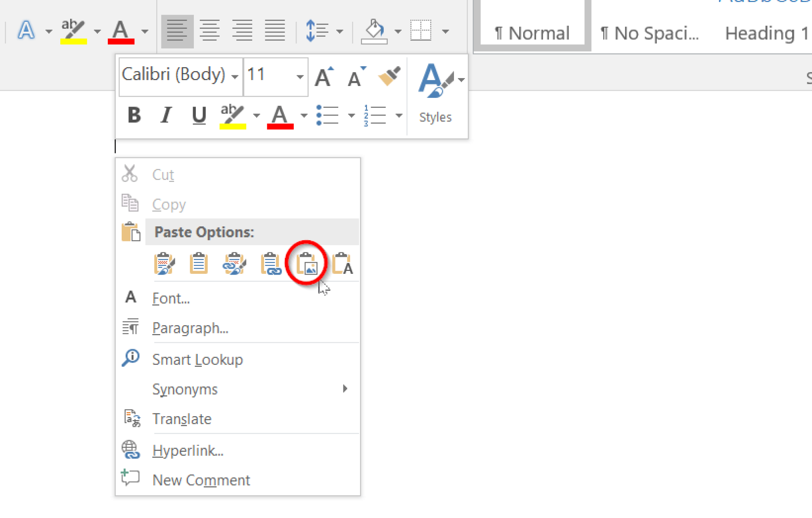Image resolution: width=812 pixels, height=518 pixels.
Task: Choose Hyperlink from the context menu
Action: (x=188, y=451)
